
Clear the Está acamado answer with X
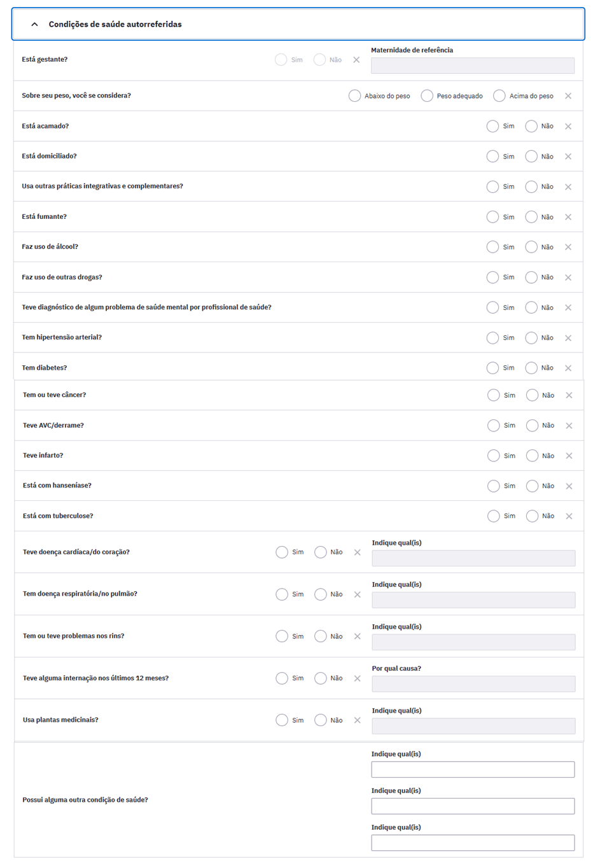click(568, 126)
